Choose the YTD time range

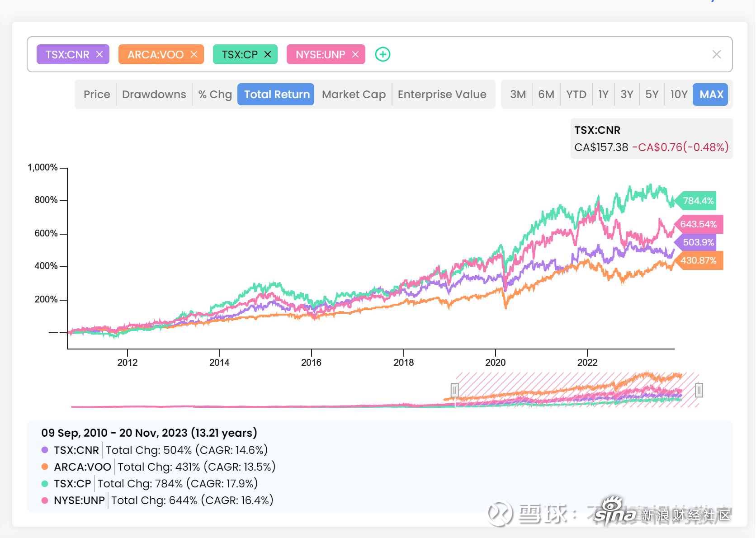point(576,94)
